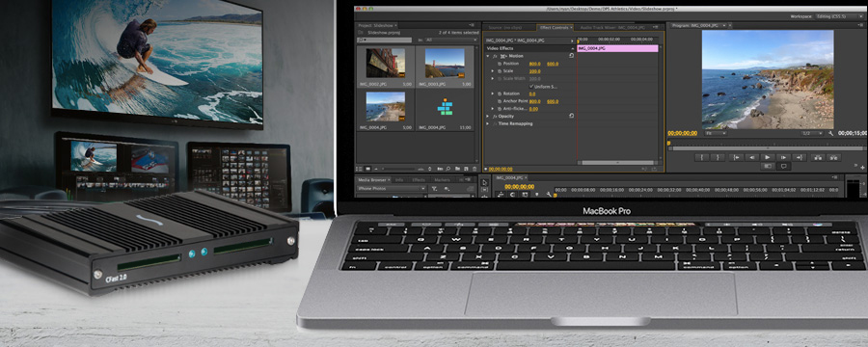Select the Selection arrow tool

tap(484, 182)
